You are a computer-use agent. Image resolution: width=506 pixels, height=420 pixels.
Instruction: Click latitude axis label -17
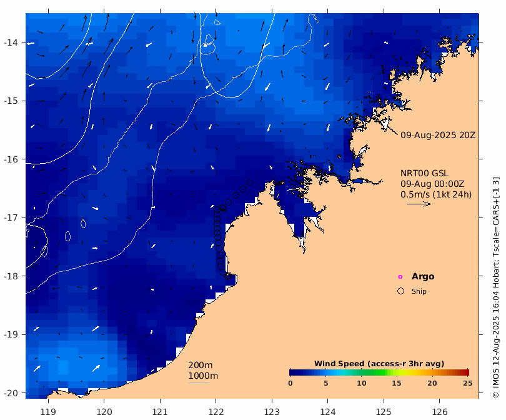click(x=11, y=217)
